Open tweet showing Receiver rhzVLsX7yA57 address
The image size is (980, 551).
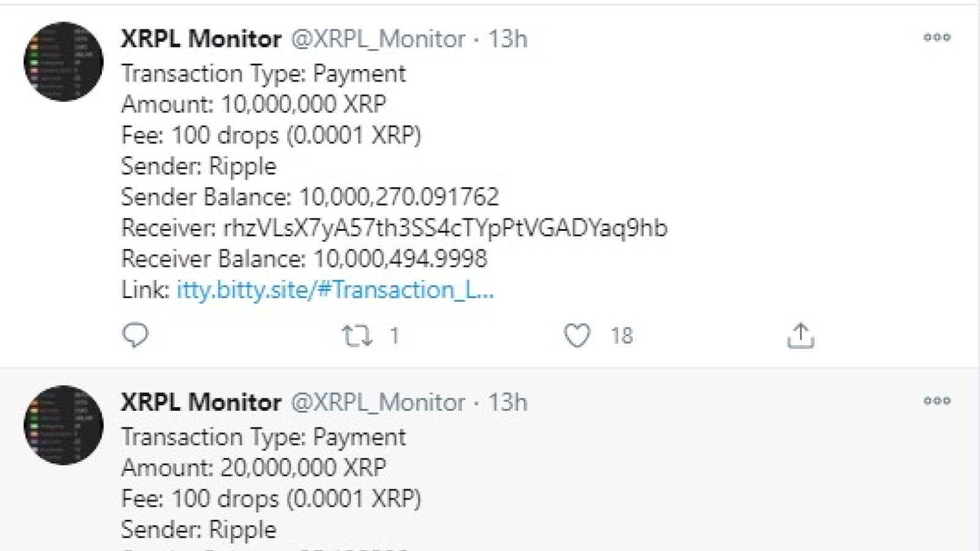pos(394,228)
